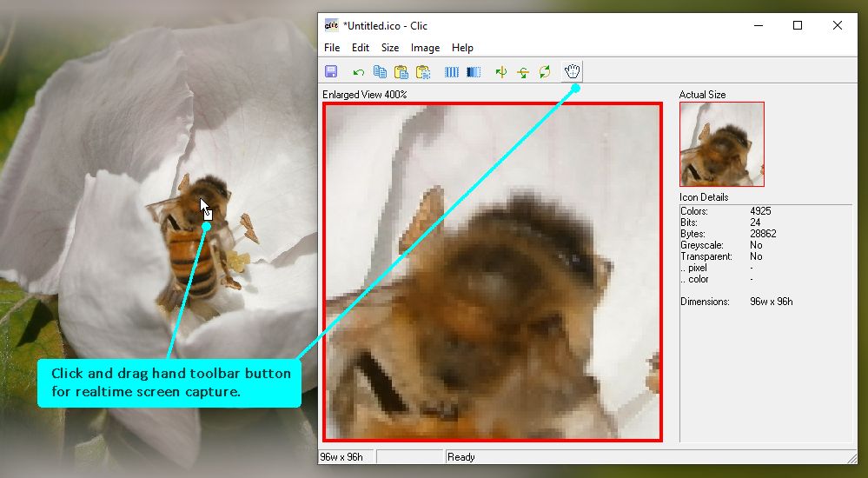Click the Dimensions value 96w x 96h
This screenshot has height=478, width=868.
[772, 302]
